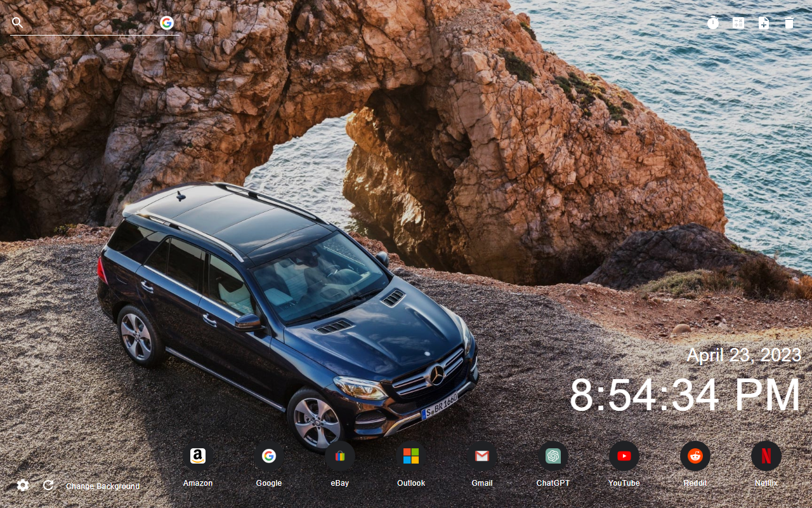Open the eBay shortcut
This screenshot has width=812, height=508.
(340, 455)
